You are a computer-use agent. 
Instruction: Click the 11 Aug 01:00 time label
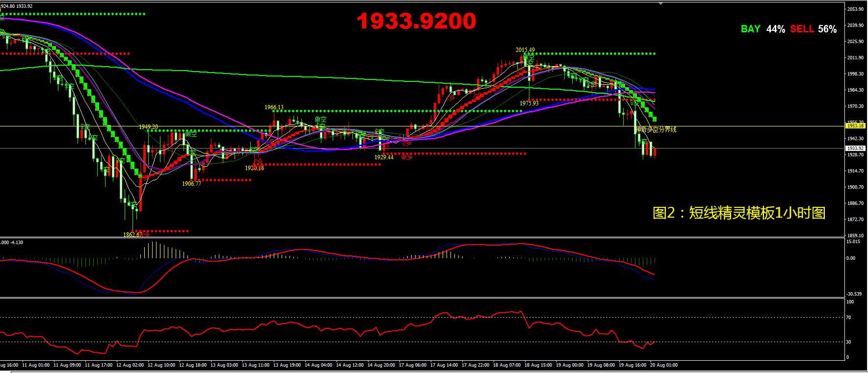click(36, 365)
